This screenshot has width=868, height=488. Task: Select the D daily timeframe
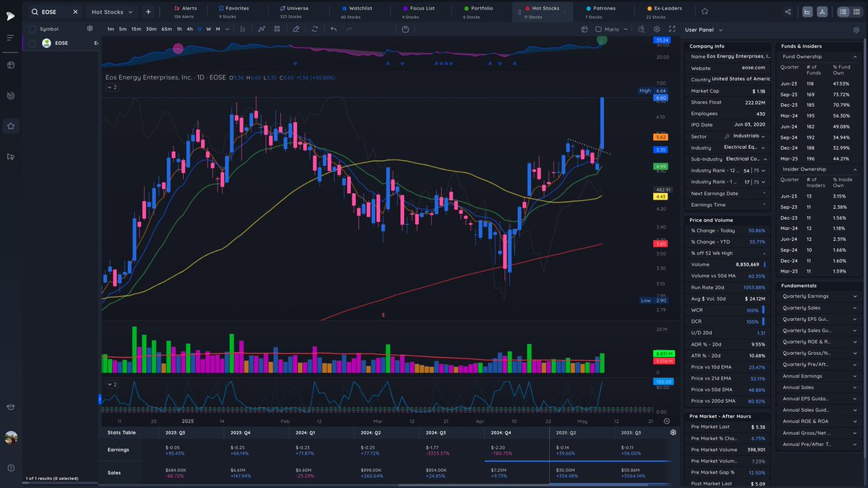200,29
